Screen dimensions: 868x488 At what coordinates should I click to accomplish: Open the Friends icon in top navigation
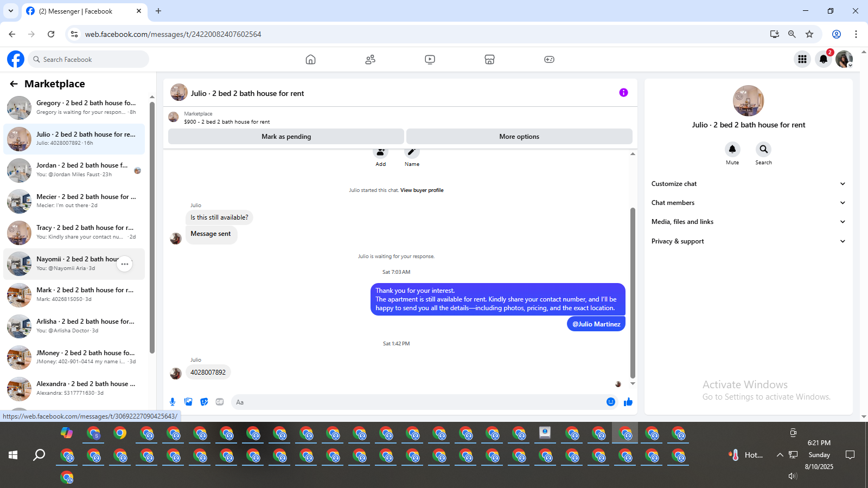pos(370,60)
